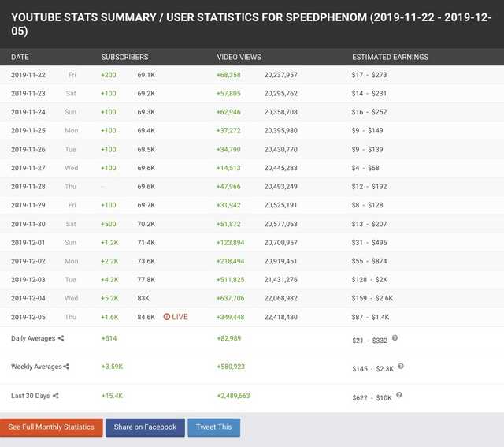This screenshot has width=504, height=447.
Task: Click the +34,790 views gain value
Action: tap(228, 150)
